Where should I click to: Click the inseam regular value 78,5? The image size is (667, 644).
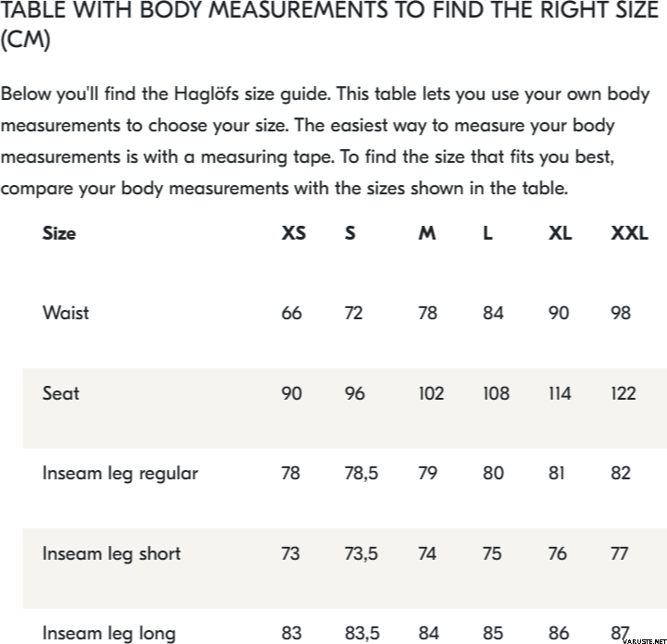[x=361, y=474]
